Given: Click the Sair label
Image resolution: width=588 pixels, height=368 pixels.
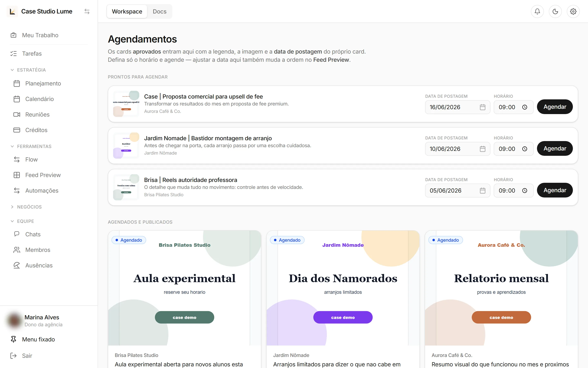Looking at the screenshot, I should (x=27, y=356).
